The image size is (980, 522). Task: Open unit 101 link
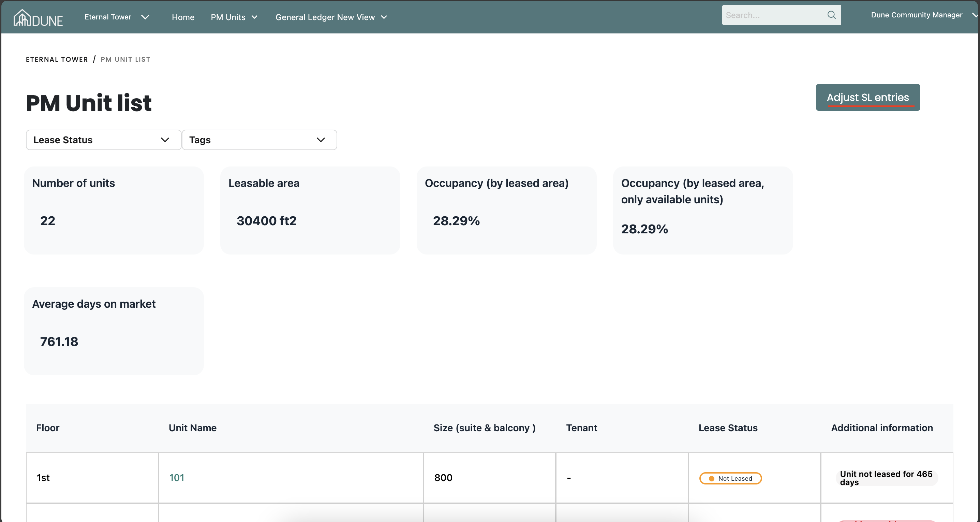(177, 477)
